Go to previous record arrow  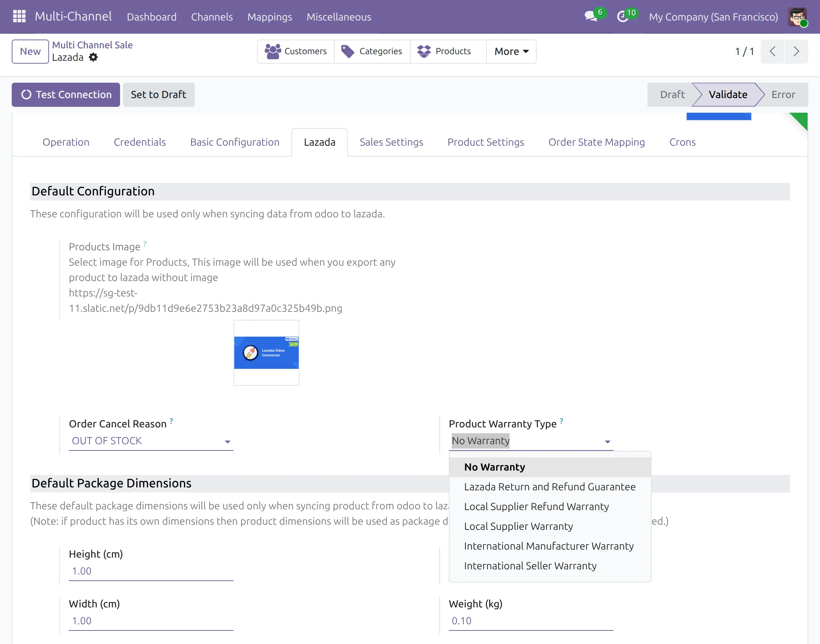coord(772,51)
